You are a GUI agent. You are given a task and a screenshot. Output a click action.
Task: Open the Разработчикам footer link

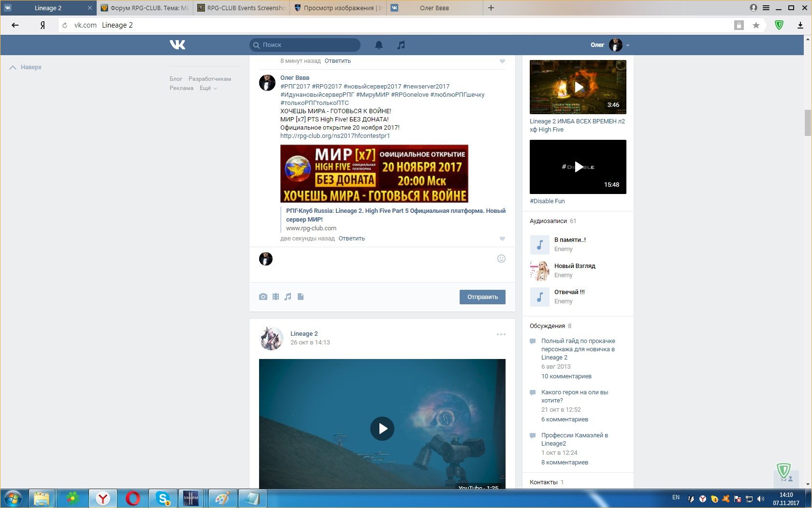210,79
